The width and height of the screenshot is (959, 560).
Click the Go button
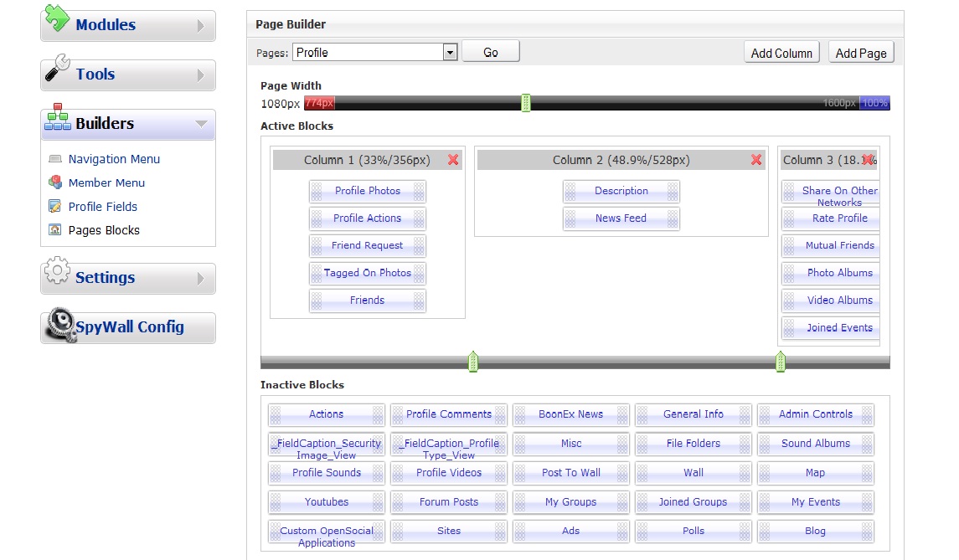click(x=491, y=51)
